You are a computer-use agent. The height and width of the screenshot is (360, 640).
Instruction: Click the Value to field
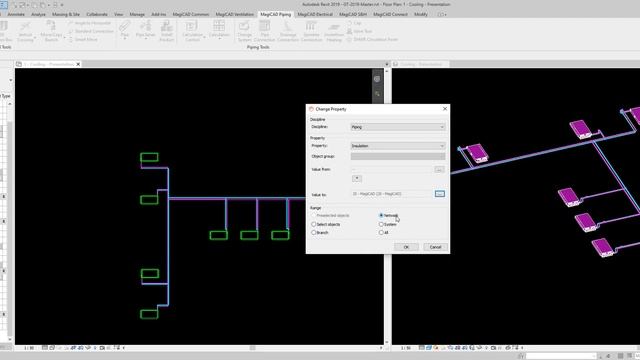pyautogui.click(x=391, y=194)
